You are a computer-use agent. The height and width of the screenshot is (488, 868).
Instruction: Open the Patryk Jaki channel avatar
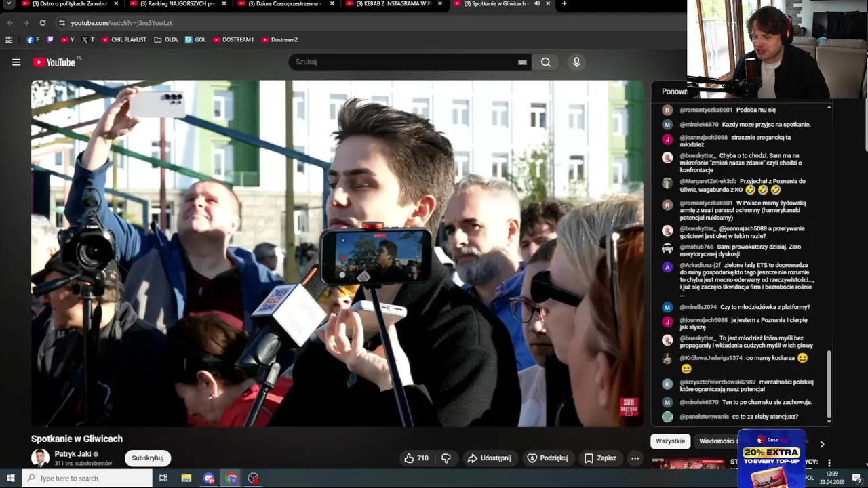[40, 458]
